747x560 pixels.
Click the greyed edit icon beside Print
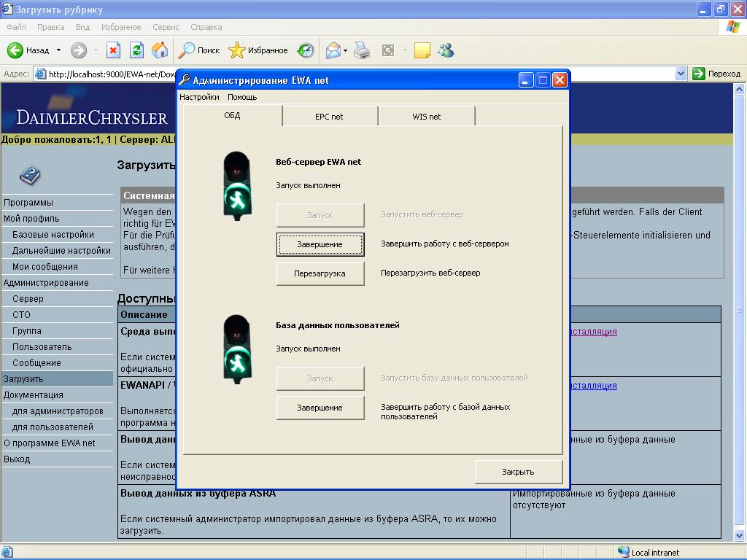(388, 50)
